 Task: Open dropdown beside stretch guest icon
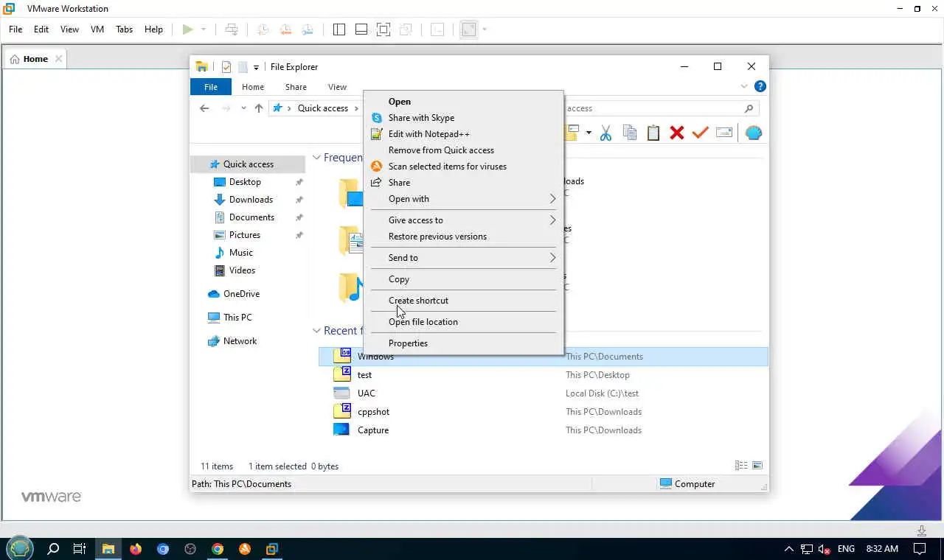pos(485,29)
